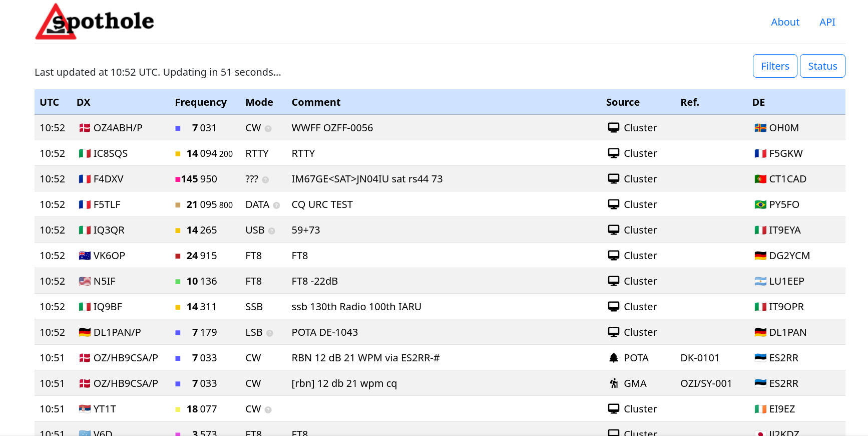Click question icon beside ??? mode

click(x=265, y=180)
